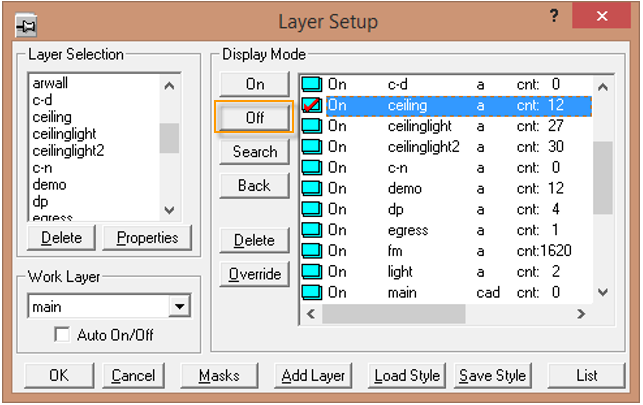The width and height of the screenshot is (643, 405).
Task: Click the cyan layer icon for ceilinglight
Action: click(x=311, y=126)
